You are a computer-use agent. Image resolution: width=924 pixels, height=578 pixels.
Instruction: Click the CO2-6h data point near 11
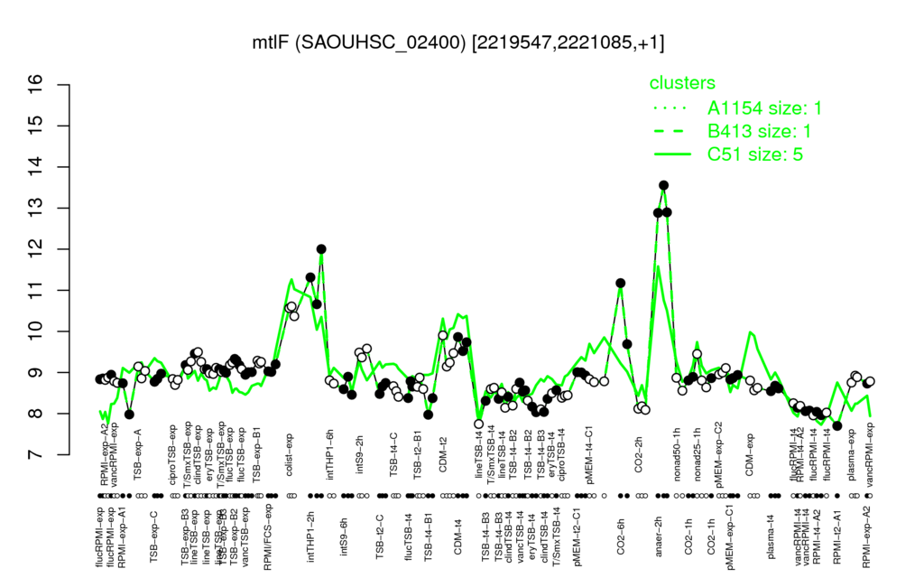[620, 283]
